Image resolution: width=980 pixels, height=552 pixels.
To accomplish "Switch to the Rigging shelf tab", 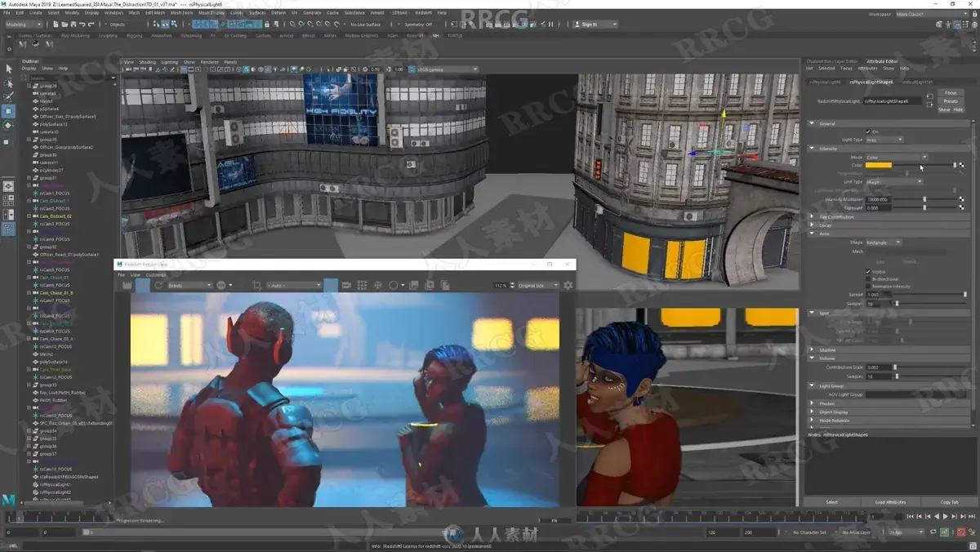I will pyautogui.click(x=134, y=36).
